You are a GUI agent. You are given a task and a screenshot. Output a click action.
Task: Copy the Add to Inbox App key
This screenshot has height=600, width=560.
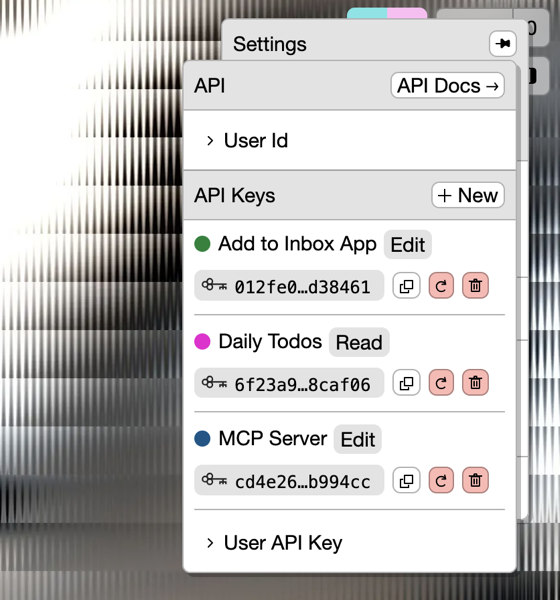click(x=407, y=285)
